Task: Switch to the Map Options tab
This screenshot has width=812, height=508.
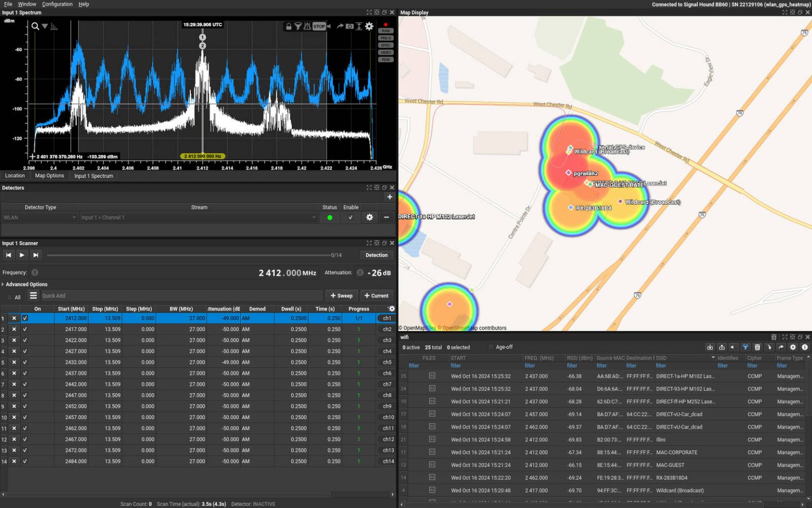Action: pos(49,176)
